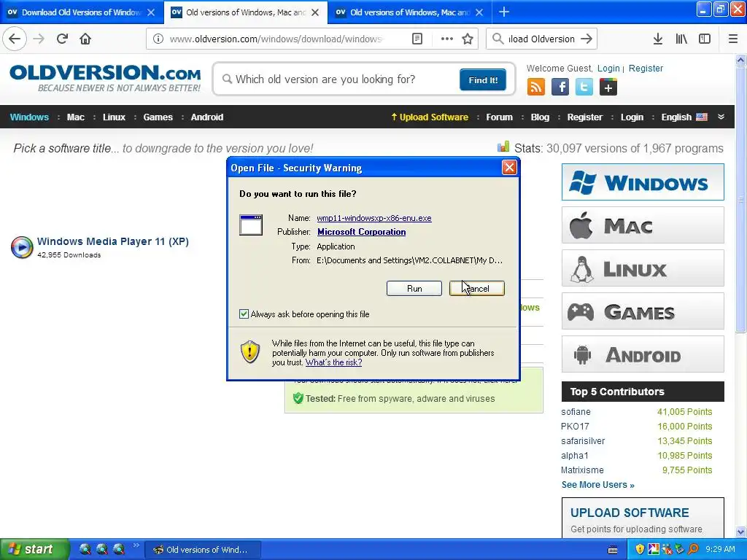This screenshot has width=747, height=560.
Task: Click the Login link near Welcome Guest
Action: (608, 68)
